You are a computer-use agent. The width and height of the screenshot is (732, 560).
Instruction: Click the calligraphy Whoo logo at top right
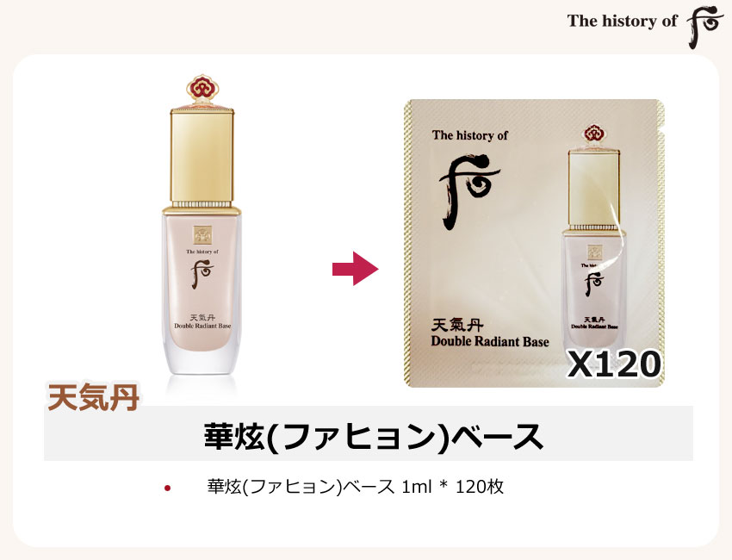pos(704,26)
